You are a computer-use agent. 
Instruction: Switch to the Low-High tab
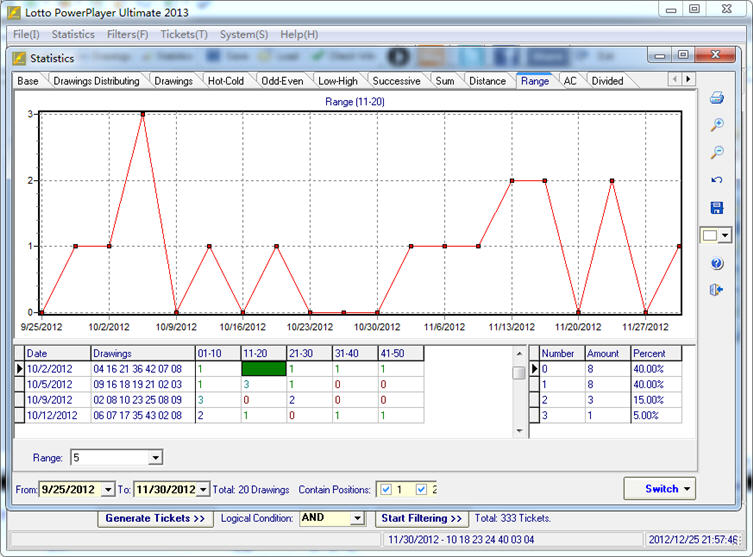[x=338, y=81]
